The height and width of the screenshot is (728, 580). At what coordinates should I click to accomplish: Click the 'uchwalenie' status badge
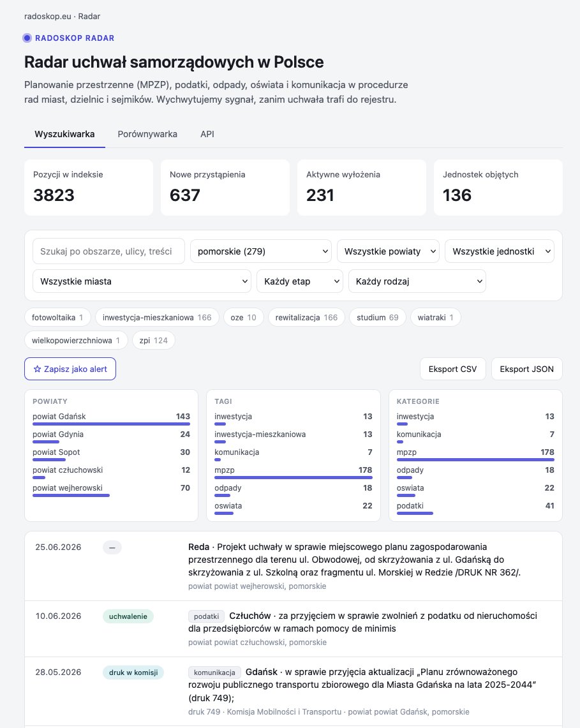click(128, 616)
